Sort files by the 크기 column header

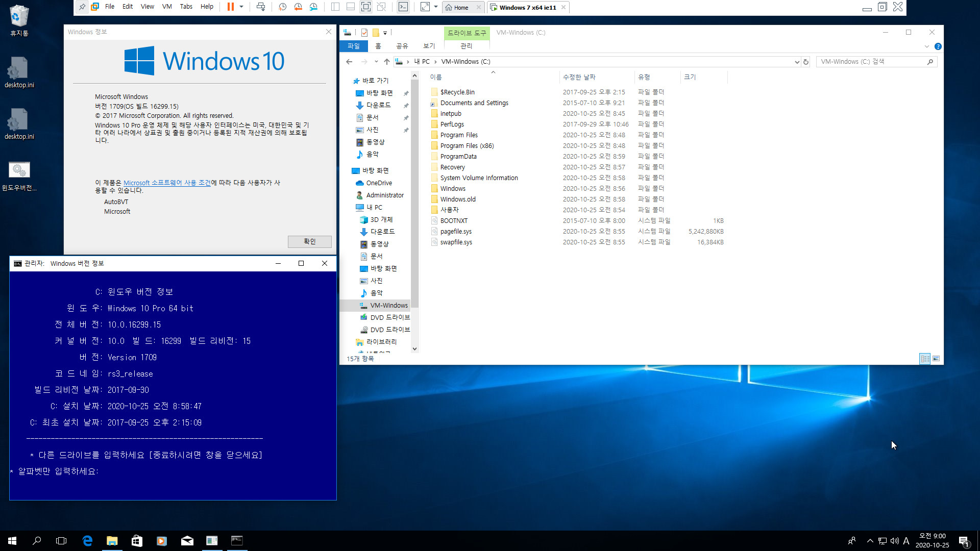click(704, 77)
